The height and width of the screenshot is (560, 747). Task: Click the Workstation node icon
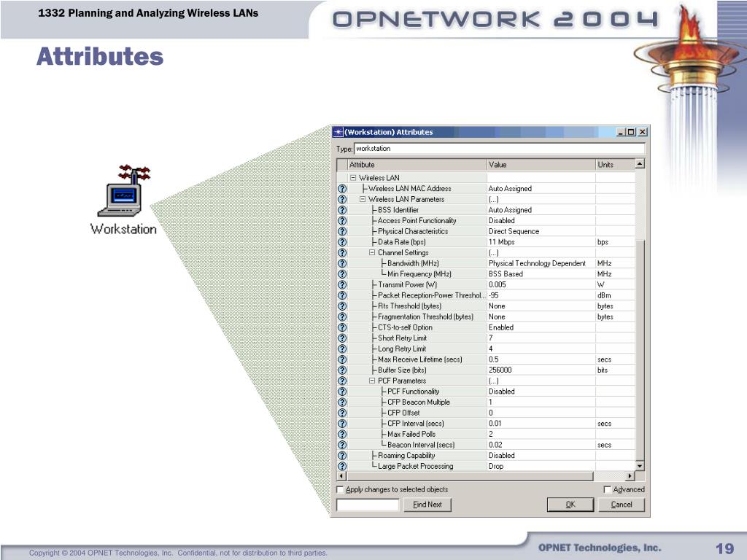pyautogui.click(x=124, y=191)
